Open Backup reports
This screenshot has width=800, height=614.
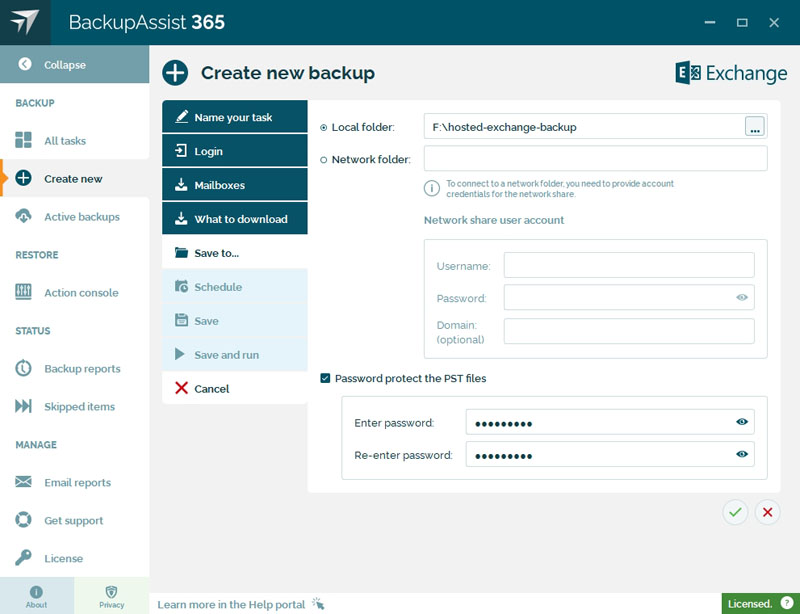(74, 369)
